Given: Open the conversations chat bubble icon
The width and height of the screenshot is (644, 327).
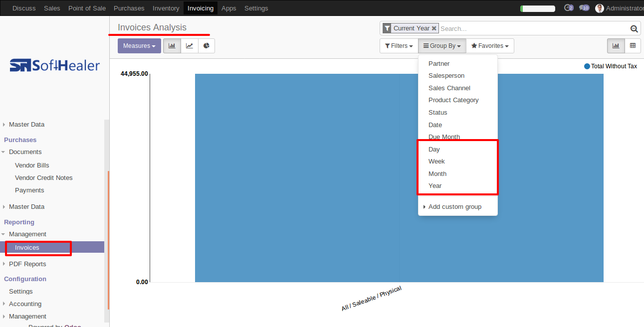Looking at the screenshot, I should tap(584, 8).
